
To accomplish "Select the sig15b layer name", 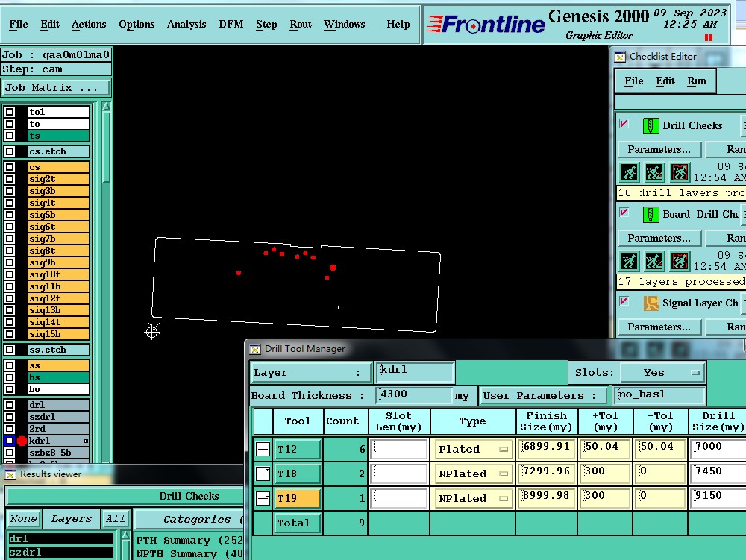I will coord(58,334).
